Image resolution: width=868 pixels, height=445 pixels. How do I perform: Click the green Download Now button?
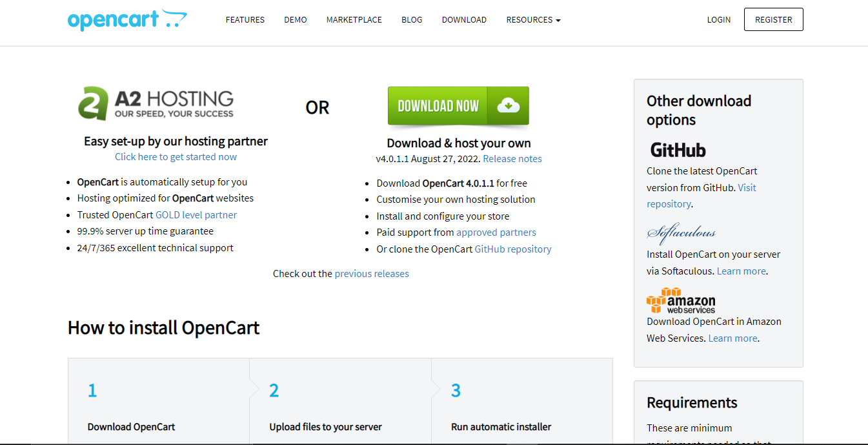tap(458, 106)
